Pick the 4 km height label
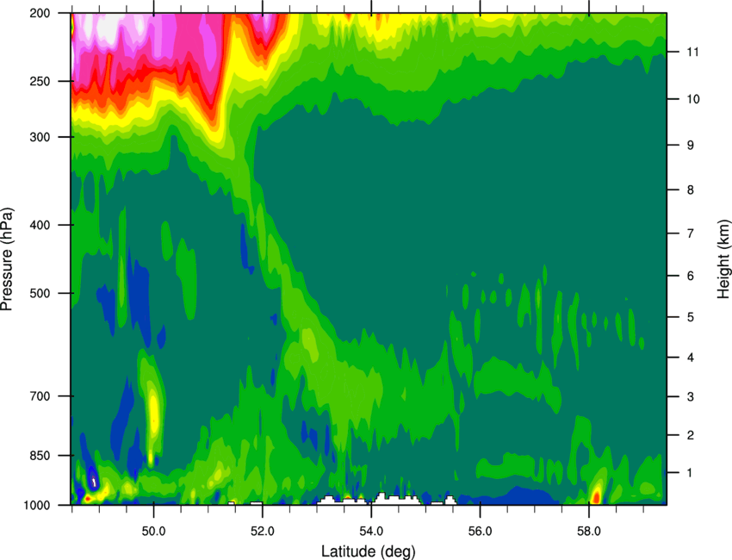Image resolution: width=732 pixels, height=560 pixels. [691, 358]
